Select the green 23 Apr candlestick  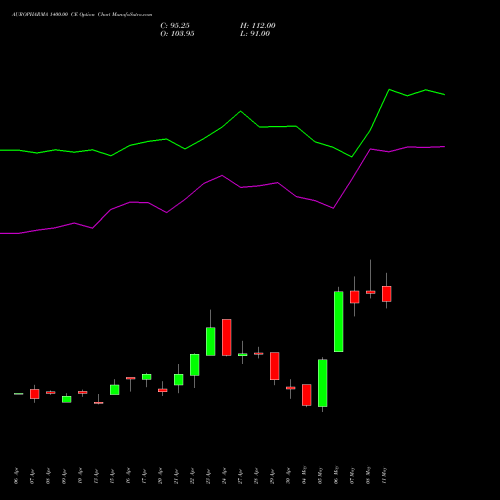[210, 342]
